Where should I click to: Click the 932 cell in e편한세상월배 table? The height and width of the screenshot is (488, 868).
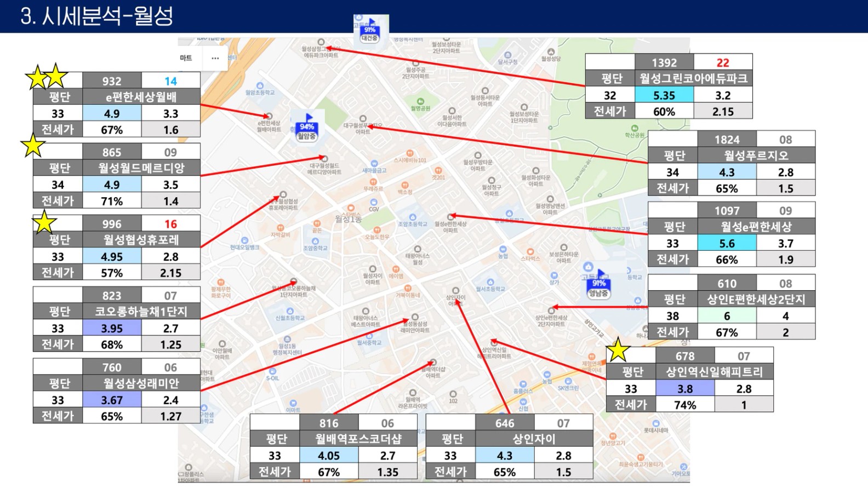pyautogui.click(x=112, y=81)
